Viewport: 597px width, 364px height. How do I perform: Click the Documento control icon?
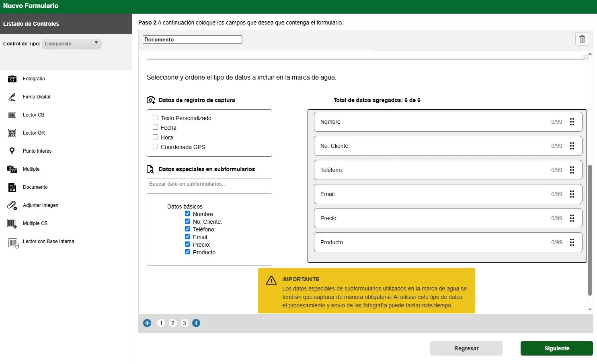click(x=12, y=187)
